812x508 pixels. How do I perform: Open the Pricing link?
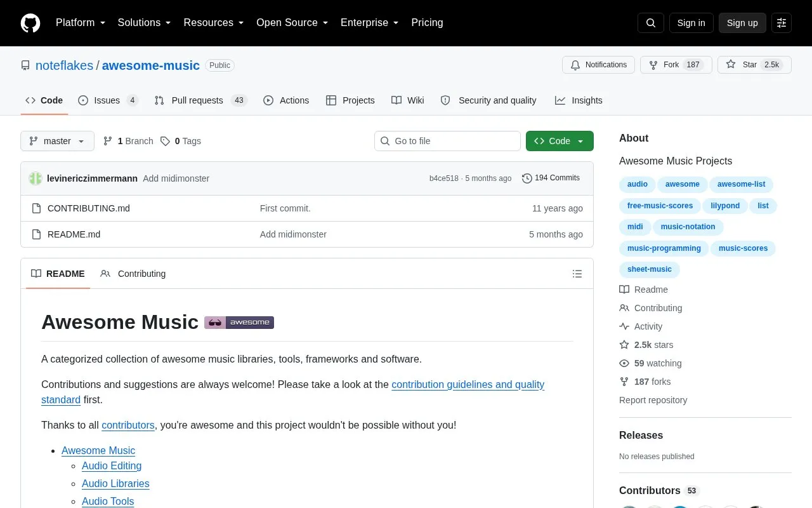click(427, 23)
